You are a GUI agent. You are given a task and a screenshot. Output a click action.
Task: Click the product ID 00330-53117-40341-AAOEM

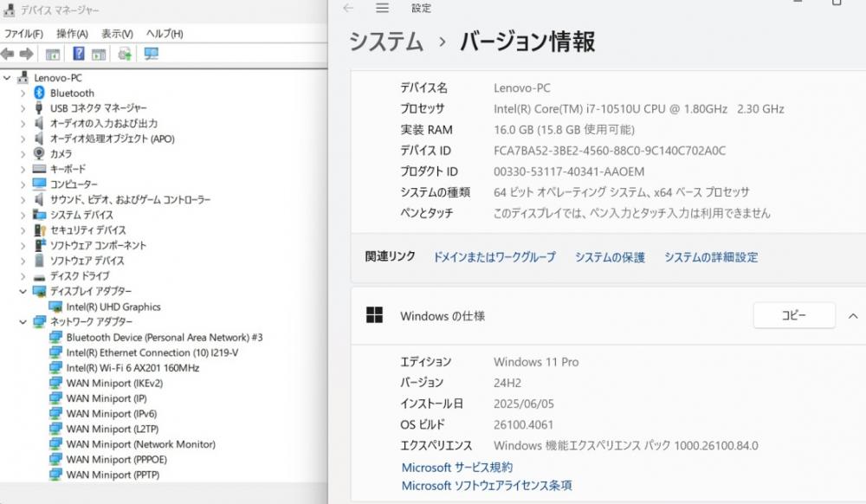569,171
